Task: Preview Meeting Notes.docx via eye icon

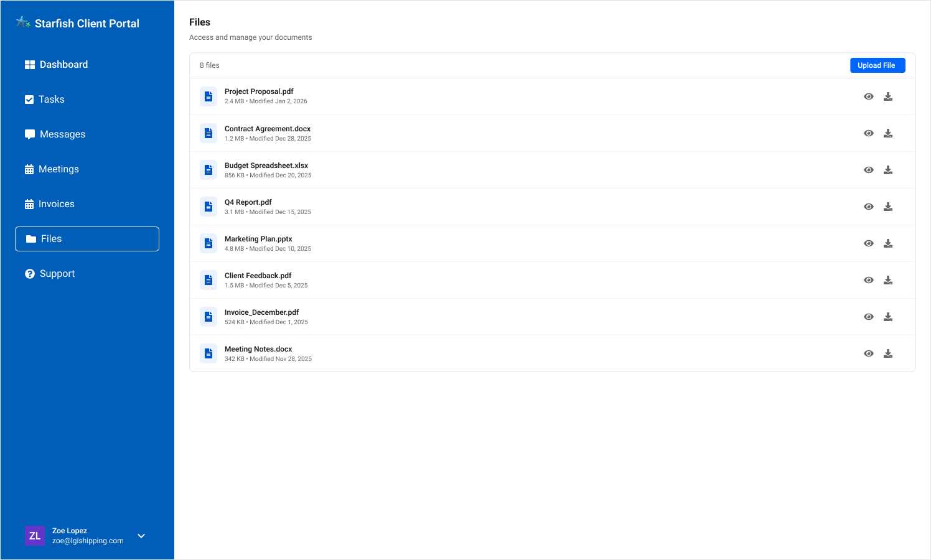Action: click(x=869, y=353)
